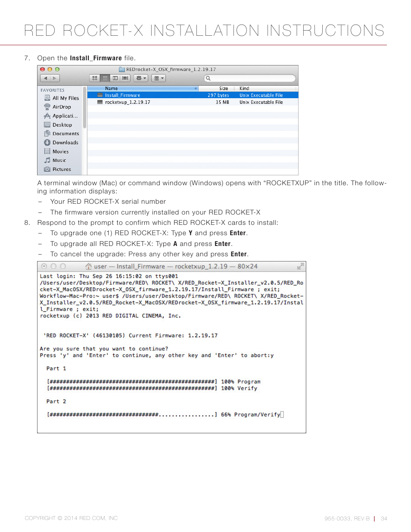The height and width of the screenshot is (532, 411).
Task: Open the gear Action menu
Action: coord(141,78)
